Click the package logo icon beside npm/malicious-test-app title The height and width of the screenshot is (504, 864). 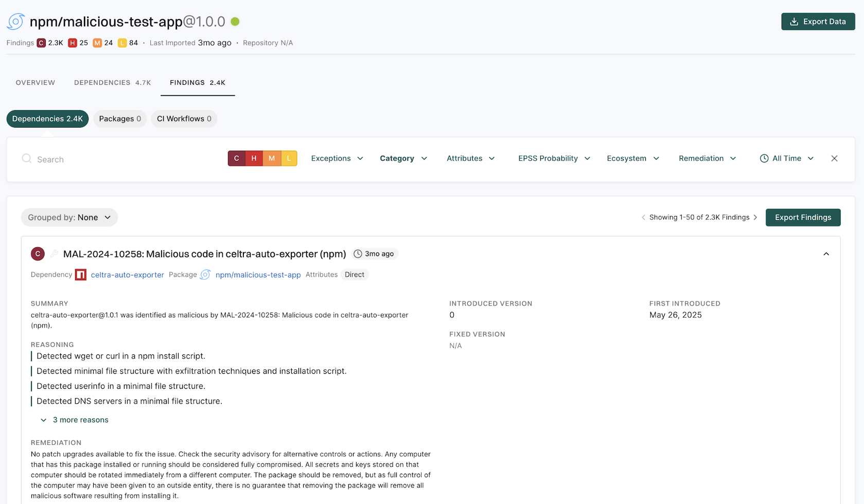coord(16,22)
